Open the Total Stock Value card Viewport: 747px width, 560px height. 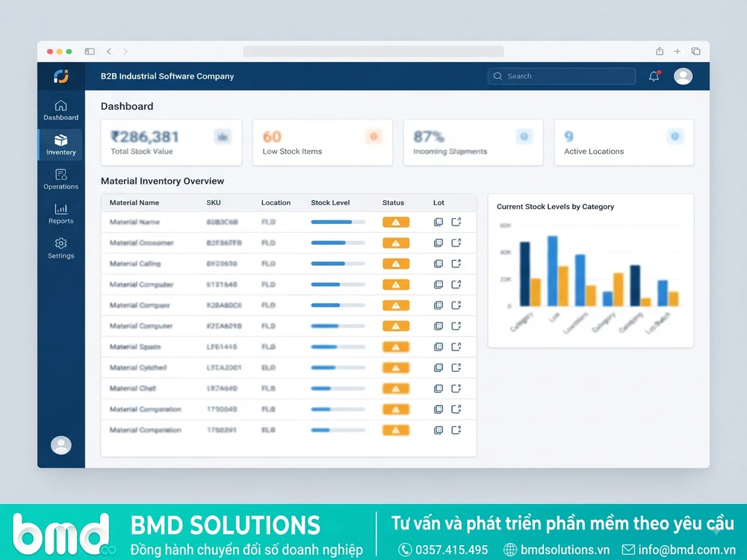(171, 143)
